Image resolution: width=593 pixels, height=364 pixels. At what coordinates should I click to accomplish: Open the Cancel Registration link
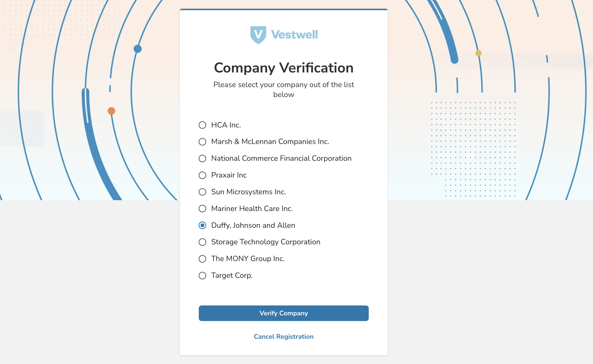[284, 337]
